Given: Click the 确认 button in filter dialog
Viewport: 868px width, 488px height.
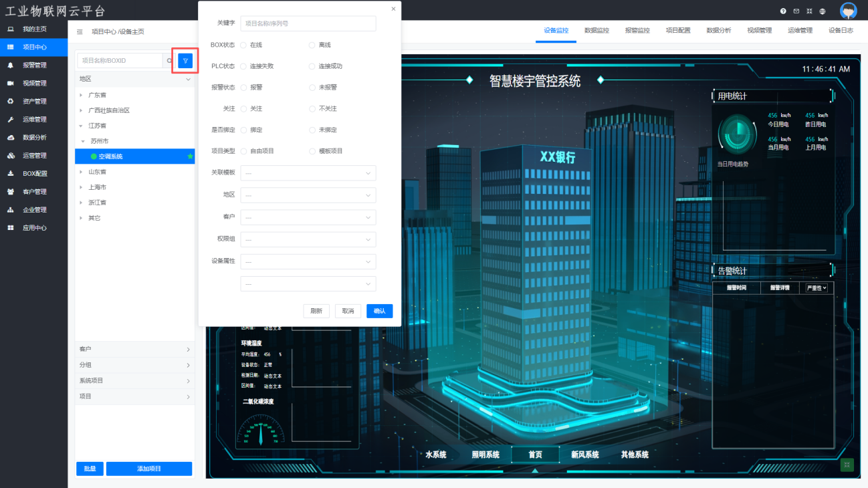Looking at the screenshot, I should pos(379,311).
